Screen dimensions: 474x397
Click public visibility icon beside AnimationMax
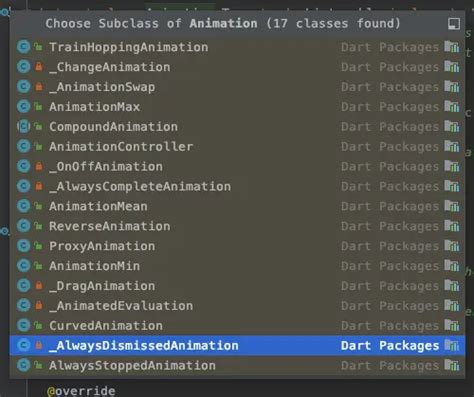tap(39, 107)
